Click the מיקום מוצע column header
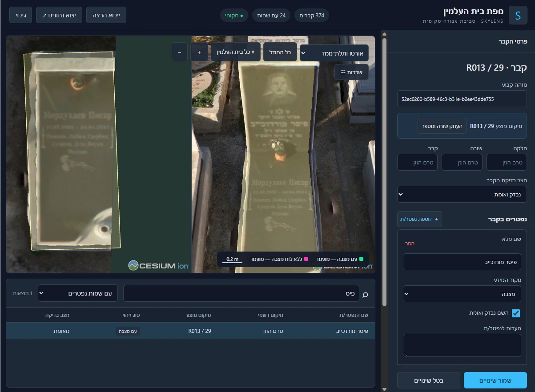535x392 pixels. [199, 315]
